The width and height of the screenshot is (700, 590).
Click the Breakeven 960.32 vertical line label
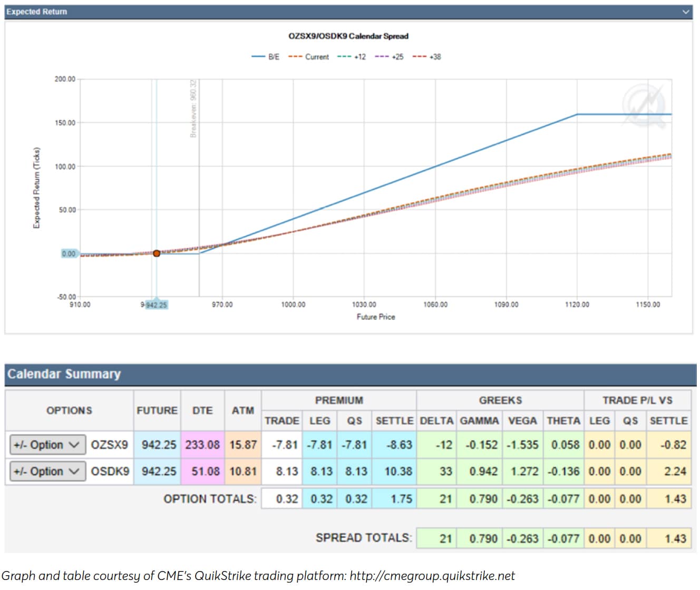(193, 109)
